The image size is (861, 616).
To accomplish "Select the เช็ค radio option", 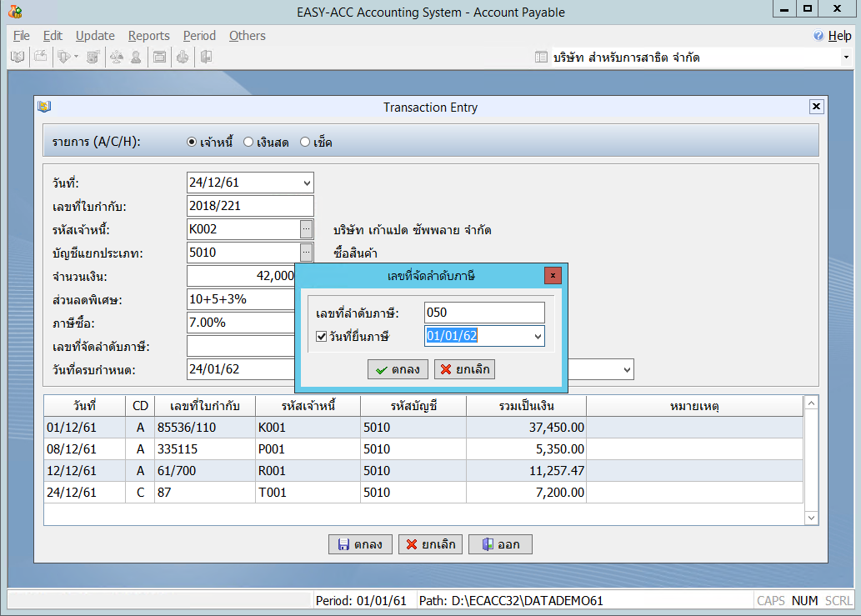I will coord(305,143).
